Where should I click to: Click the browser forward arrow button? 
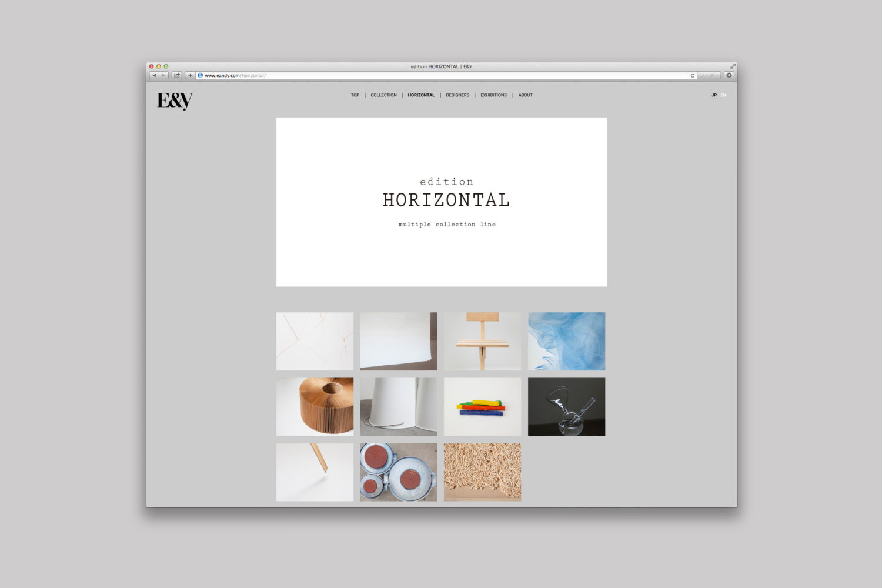point(163,75)
